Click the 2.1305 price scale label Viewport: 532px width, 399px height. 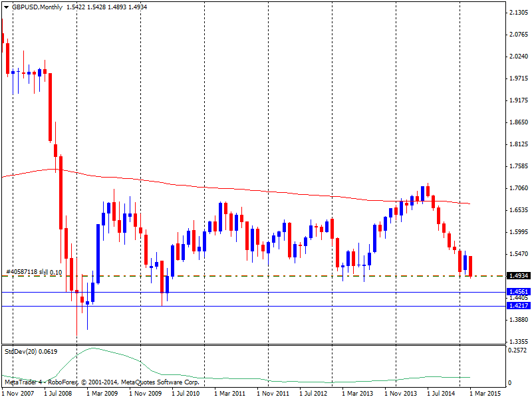coord(519,13)
